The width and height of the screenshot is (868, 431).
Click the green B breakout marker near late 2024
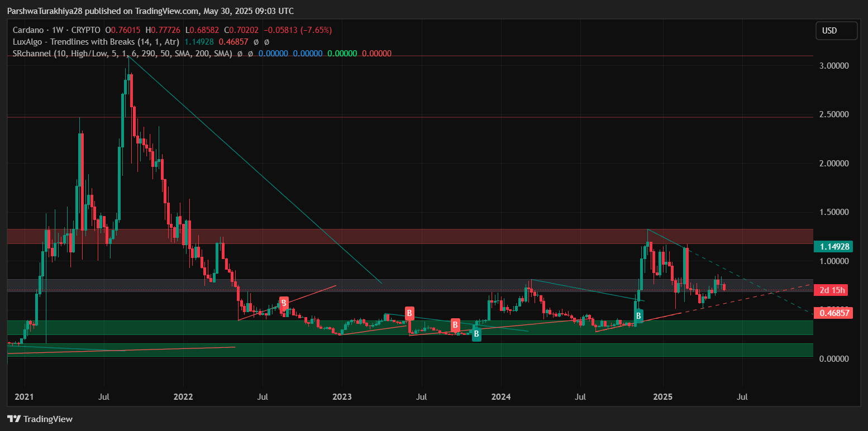[638, 315]
